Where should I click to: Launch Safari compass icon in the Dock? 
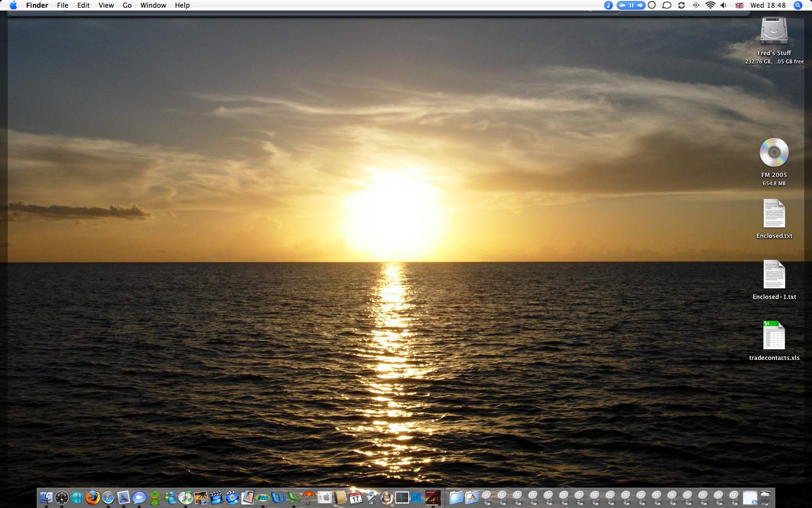coord(108,497)
